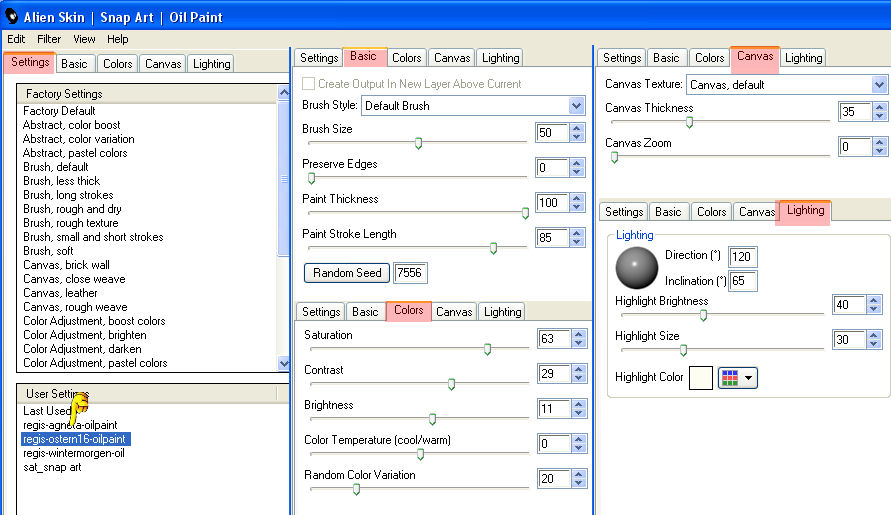The image size is (891, 515).
Task: Click the Contrast slider handle
Action: (451, 384)
